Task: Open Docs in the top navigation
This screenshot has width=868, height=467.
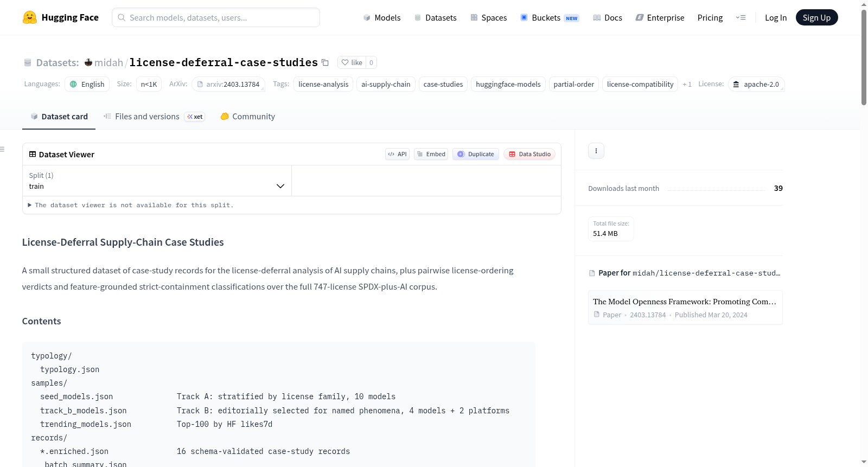Action: [607, 17]
